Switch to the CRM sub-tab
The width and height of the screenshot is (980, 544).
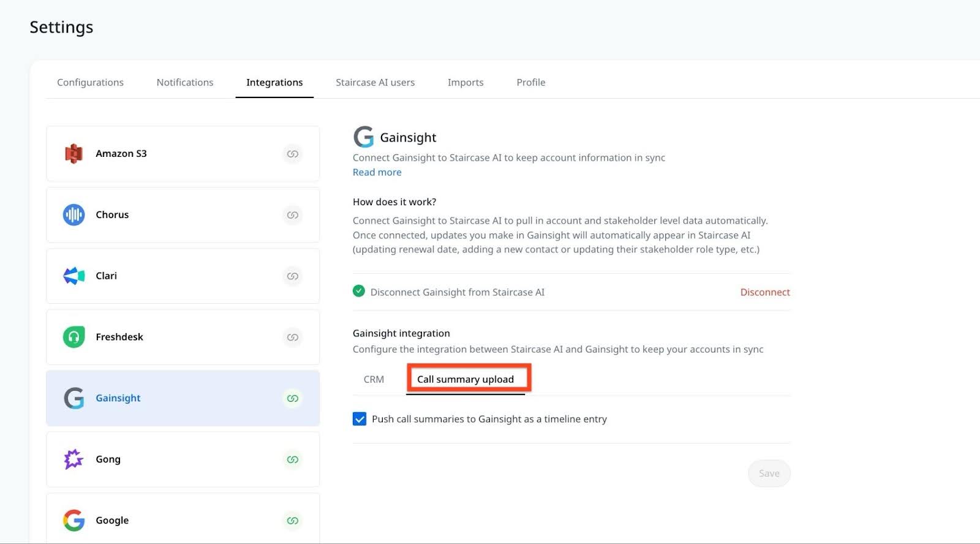click(374, 379)
